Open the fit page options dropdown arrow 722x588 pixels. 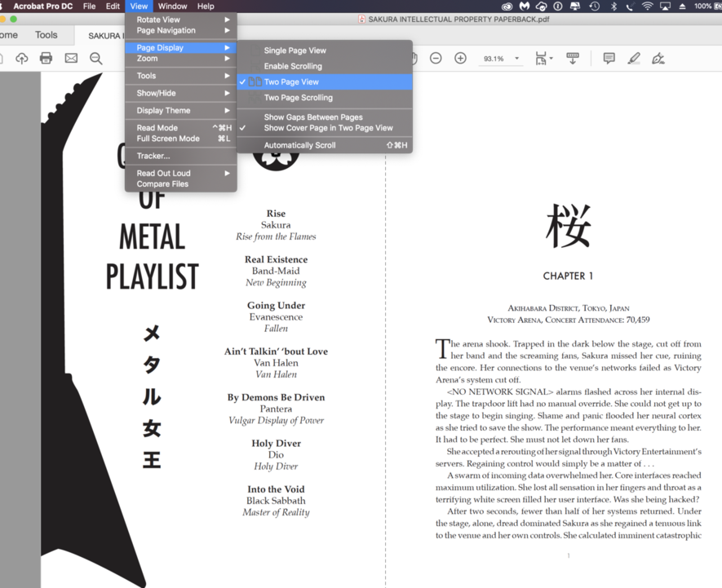551,58
